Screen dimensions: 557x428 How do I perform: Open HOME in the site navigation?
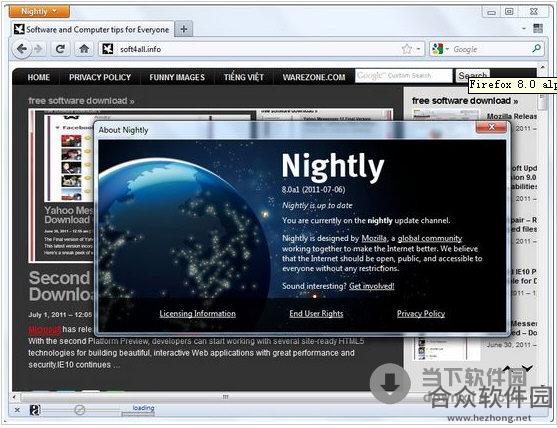(39, 77)
